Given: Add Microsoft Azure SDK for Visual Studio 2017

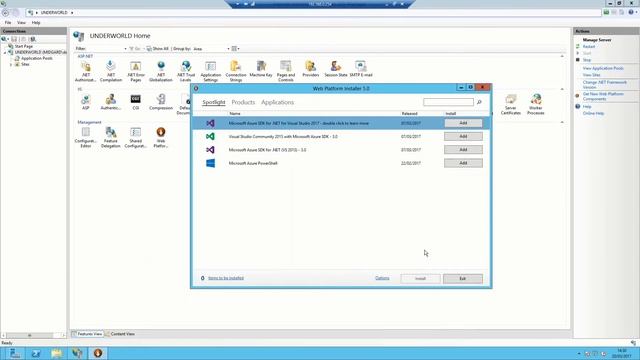Looking at the screenshot, I should point(463,123).
